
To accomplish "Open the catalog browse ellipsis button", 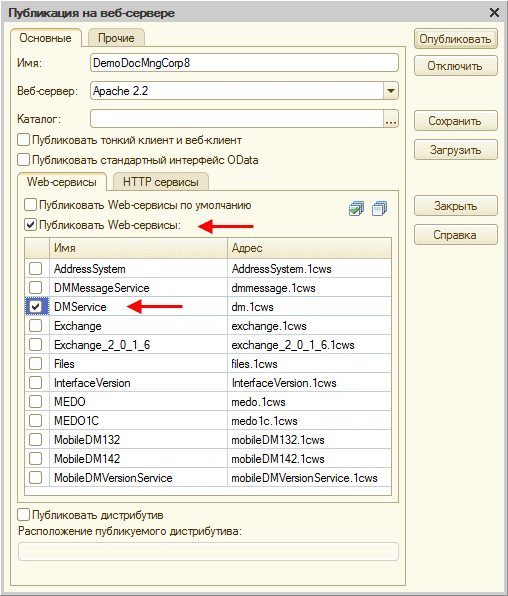I will point(391,119).
